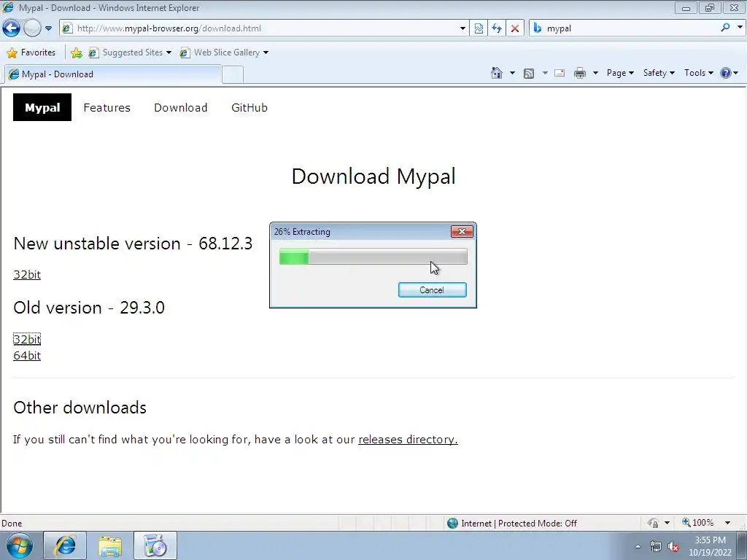Open the search provider dropdown arrow

click(x=740, y=28)
